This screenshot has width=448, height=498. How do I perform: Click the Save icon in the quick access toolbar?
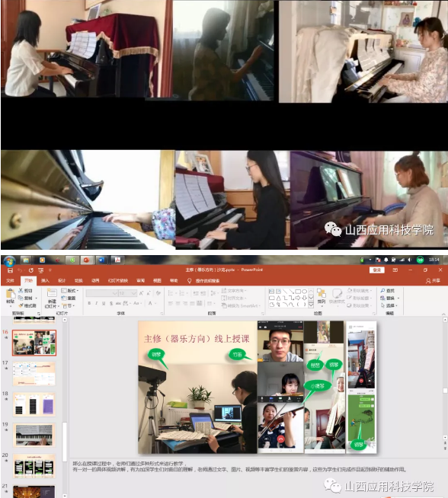10,270
